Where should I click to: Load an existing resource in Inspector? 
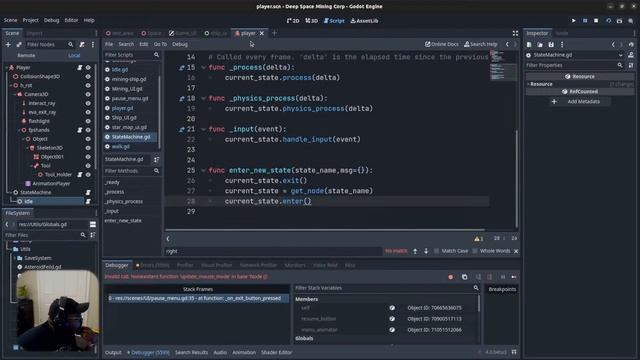click(x=540, y=44)
